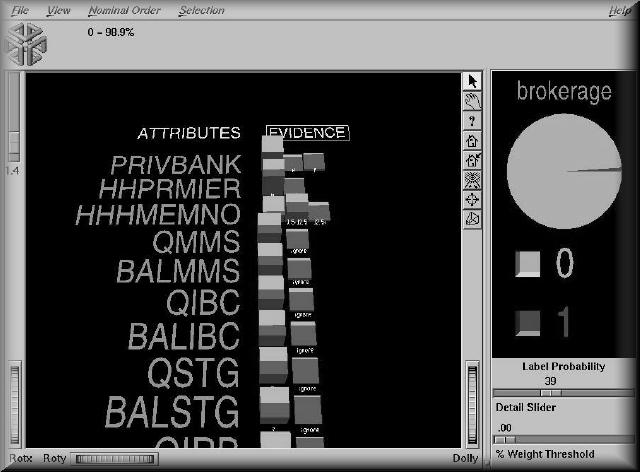Open the Nominal Order menu
This screenshot has width=640, height=472.
pos(121,10)
